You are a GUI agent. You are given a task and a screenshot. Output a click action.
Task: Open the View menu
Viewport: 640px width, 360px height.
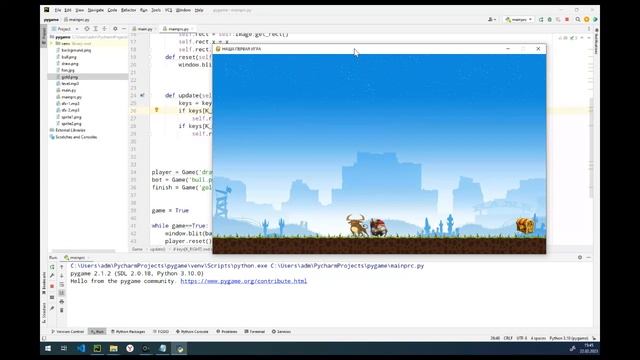pyautogui.click(x=80, y=10)
